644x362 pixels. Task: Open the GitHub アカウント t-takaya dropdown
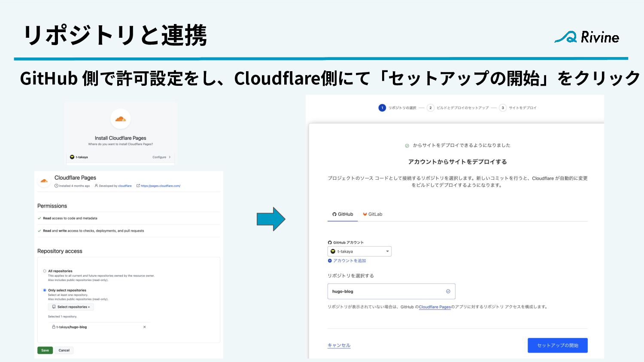[x=359, y=251]
